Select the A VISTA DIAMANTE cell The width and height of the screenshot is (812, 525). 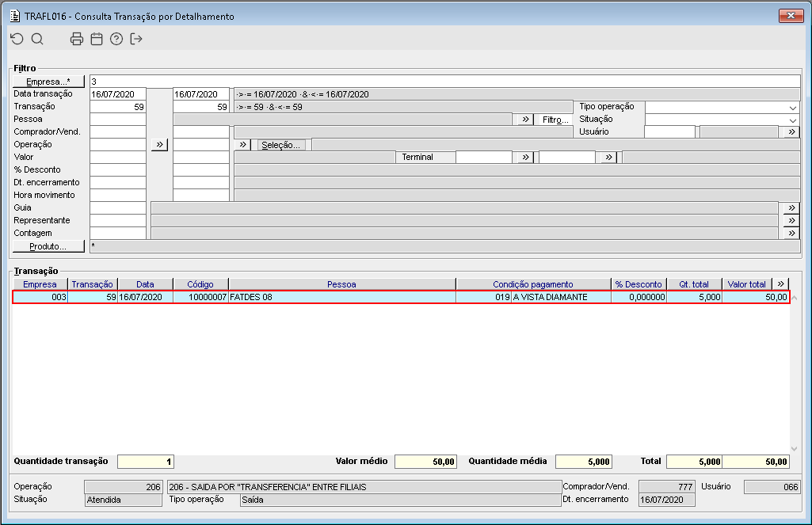coord(561,297)
